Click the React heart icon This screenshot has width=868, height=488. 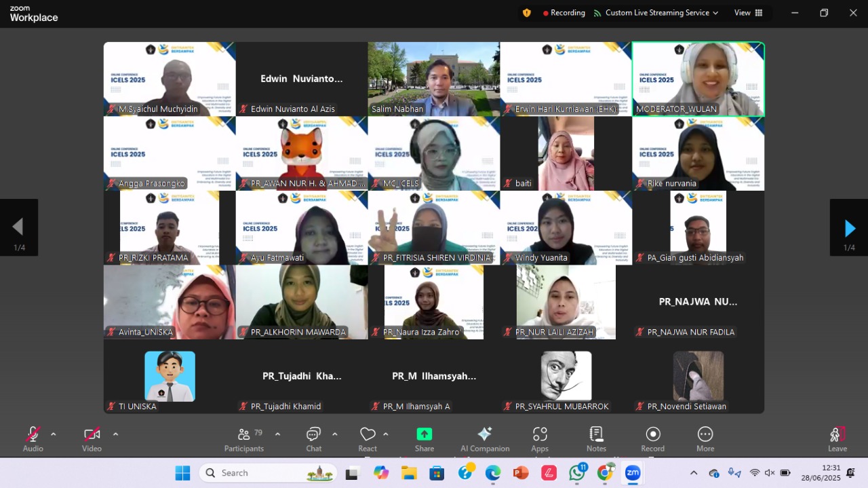tap(368, 438)
